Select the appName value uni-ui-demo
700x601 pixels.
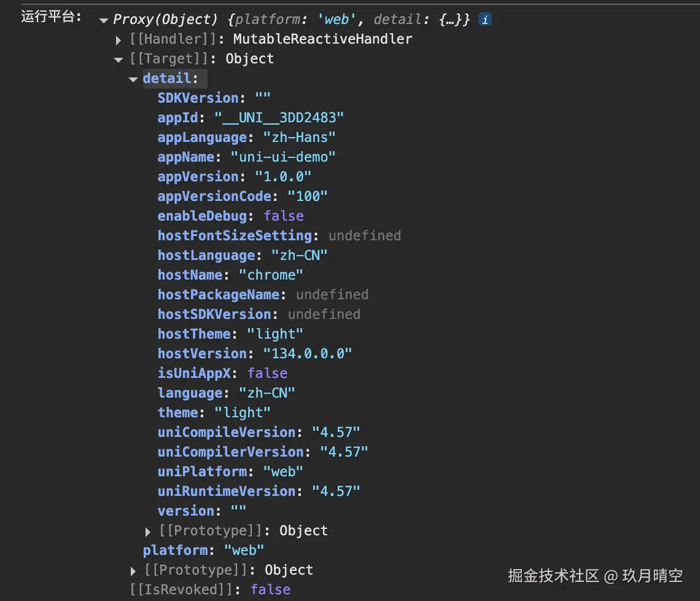point(284,157)
